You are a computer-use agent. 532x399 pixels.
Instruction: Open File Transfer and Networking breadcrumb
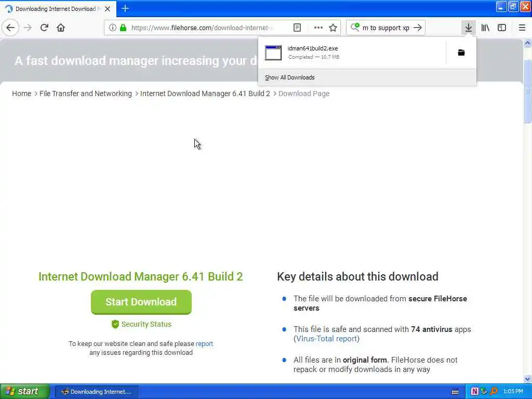[x=86, y=94]
